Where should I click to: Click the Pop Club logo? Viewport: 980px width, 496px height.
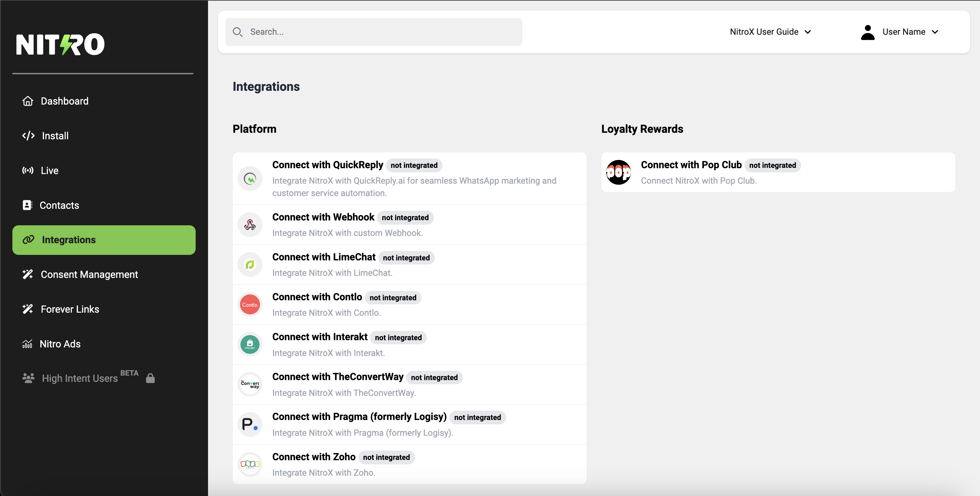[x=619, y=172]
